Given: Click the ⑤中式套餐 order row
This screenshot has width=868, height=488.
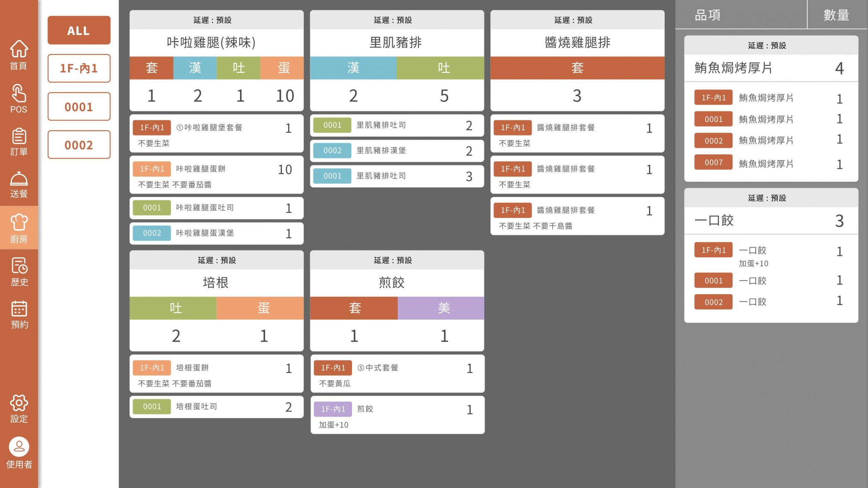Looking at the screenshot, I should (x=397, y=374).
